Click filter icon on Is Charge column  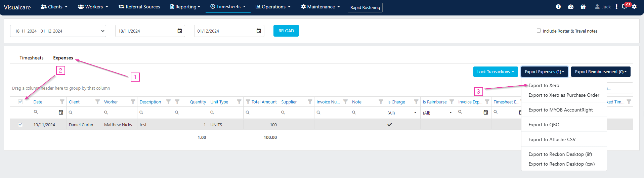(416, 101)
